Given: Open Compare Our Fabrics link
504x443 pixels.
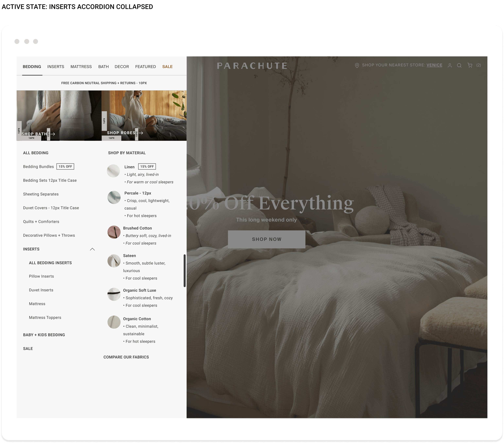Looking at the screenshot, I should [x=126, y=357].
